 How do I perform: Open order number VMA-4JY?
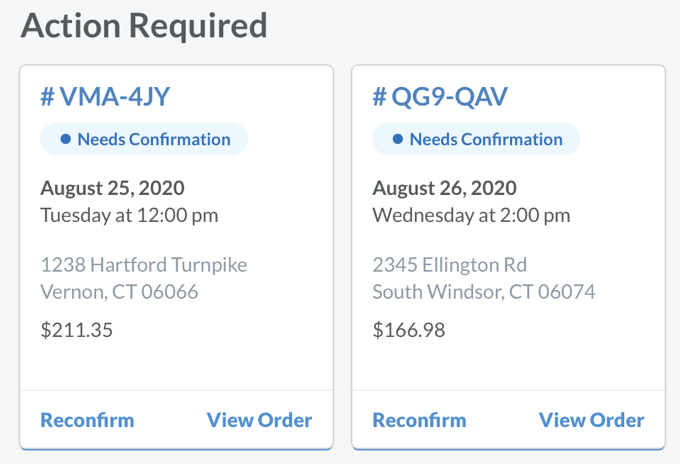(x=104, y=97)
